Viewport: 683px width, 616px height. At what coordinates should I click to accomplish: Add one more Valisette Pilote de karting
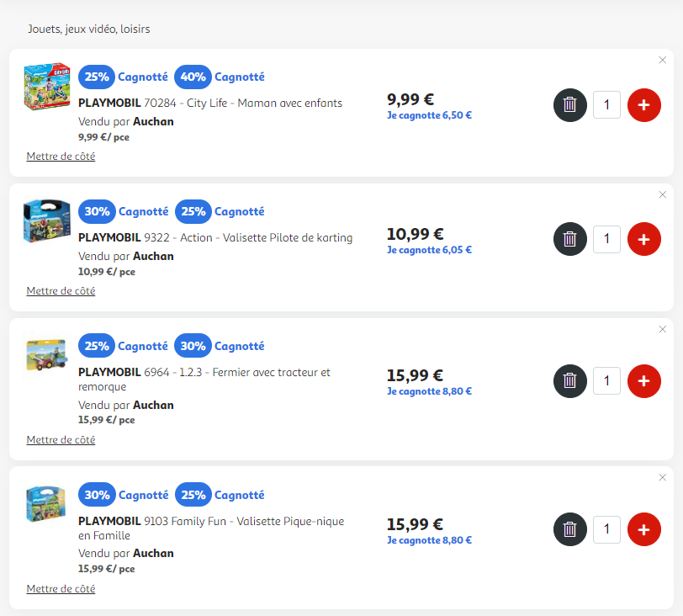point(643,239)
